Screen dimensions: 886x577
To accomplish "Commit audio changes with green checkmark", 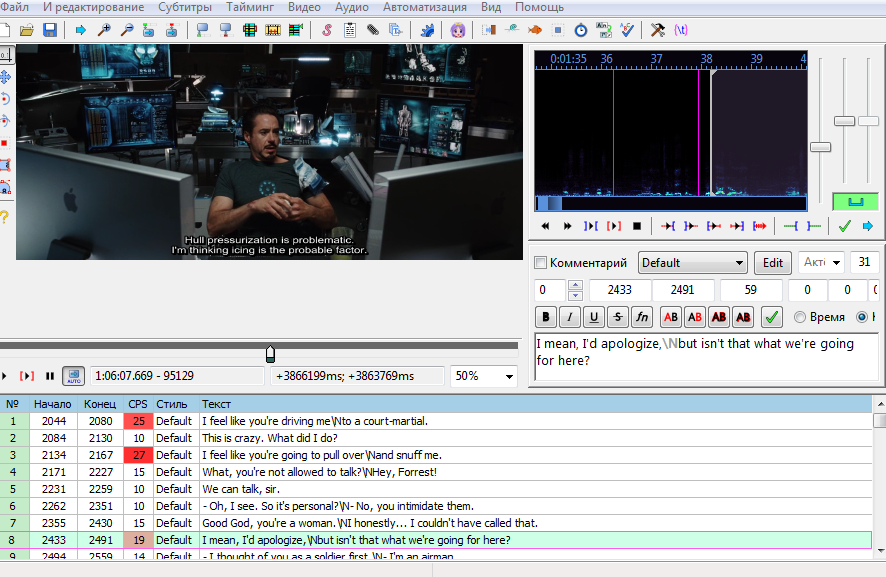I will pos(845,226).
